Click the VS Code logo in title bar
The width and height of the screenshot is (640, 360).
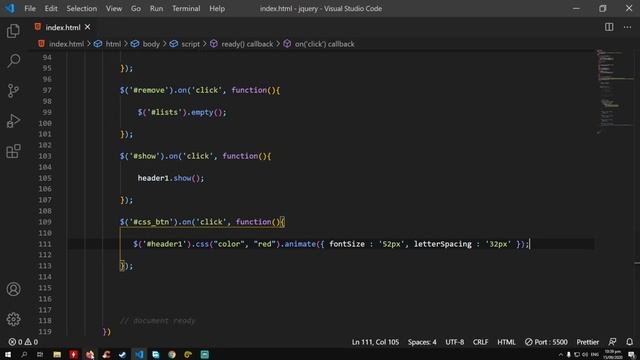click(10, 8)
